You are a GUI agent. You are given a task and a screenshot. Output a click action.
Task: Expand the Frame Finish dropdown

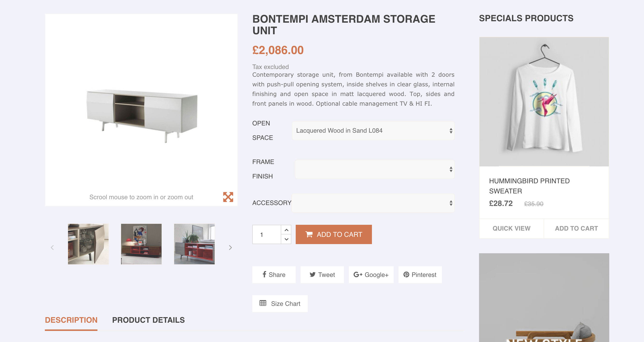click(375, 169)
